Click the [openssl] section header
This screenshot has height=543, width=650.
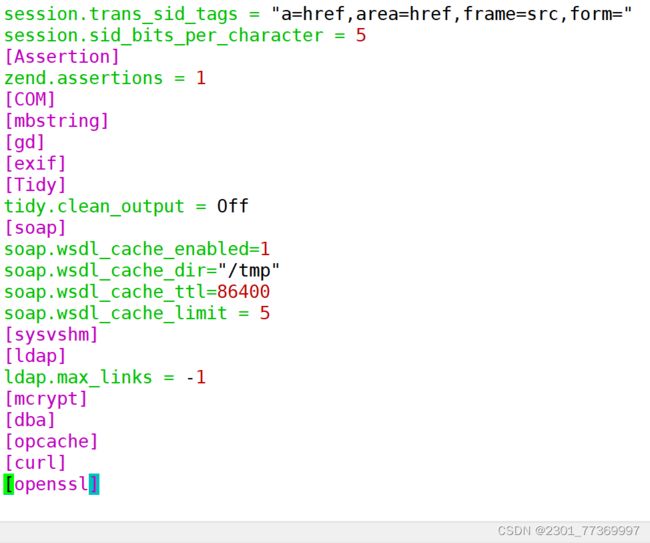point(51,484)
